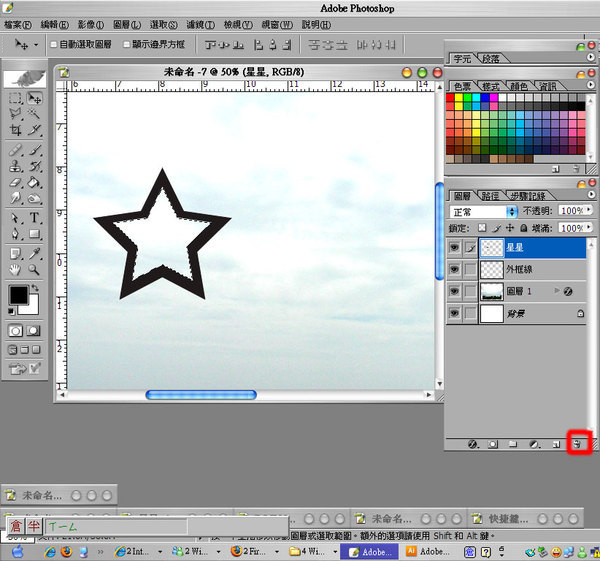Enable 自動選取圖層 checkbox
Viewport: 600px width, 561px height.
(53, 45)
